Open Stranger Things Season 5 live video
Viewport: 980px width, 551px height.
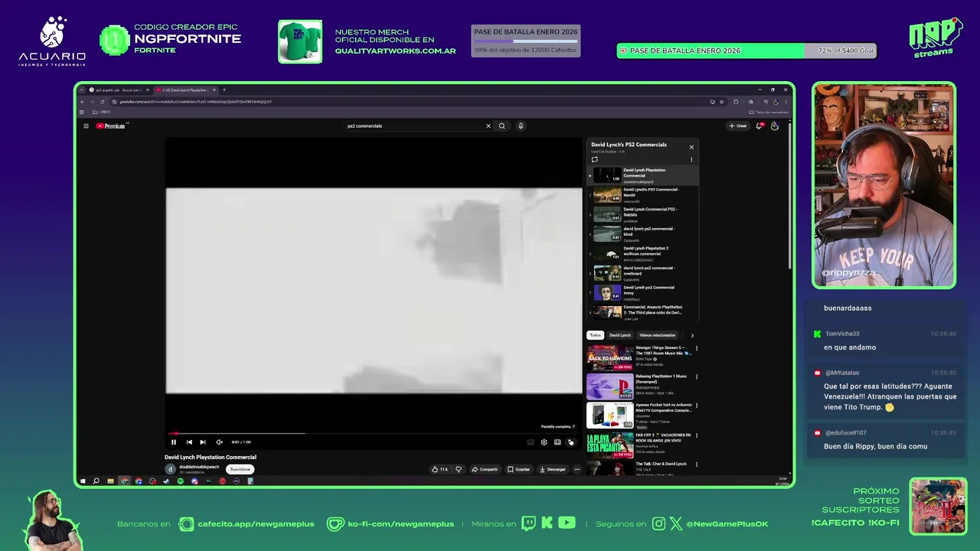639,357
